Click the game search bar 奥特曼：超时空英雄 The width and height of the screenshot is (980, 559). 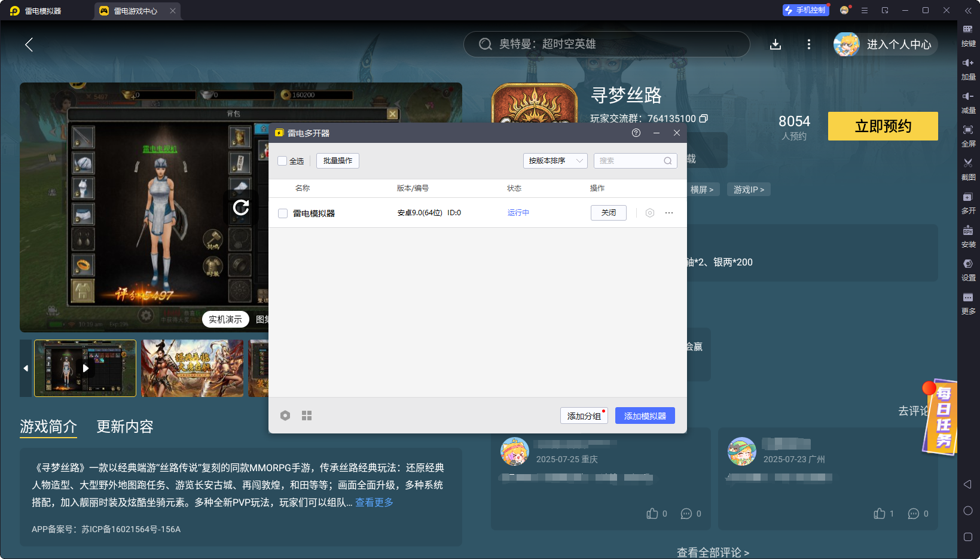tap(606, 44)
